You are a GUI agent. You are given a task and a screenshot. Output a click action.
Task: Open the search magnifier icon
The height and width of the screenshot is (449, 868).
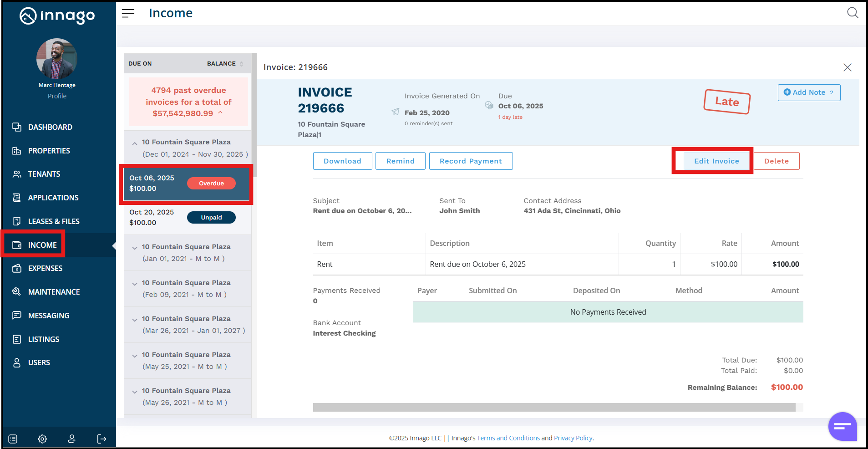pos(852,13)
